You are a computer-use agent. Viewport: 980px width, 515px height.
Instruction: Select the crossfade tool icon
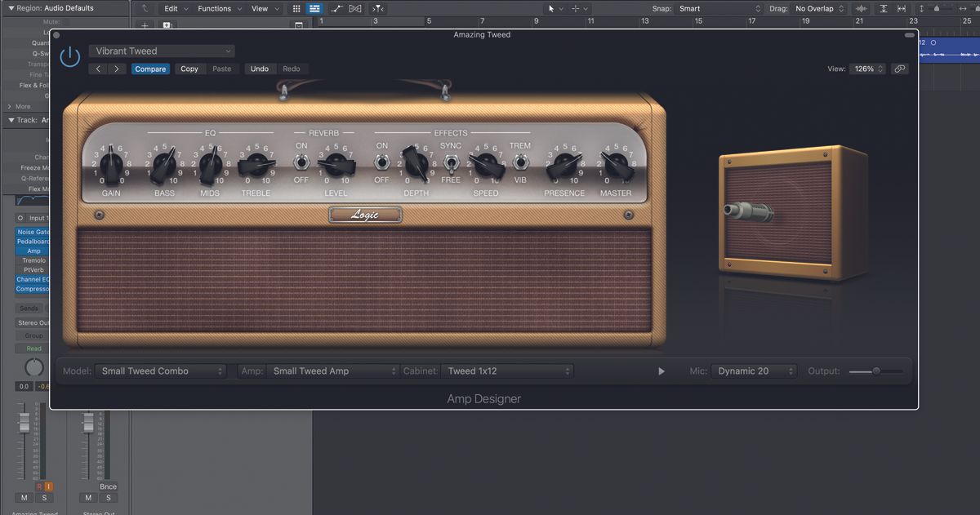click(x=354, y=8)
